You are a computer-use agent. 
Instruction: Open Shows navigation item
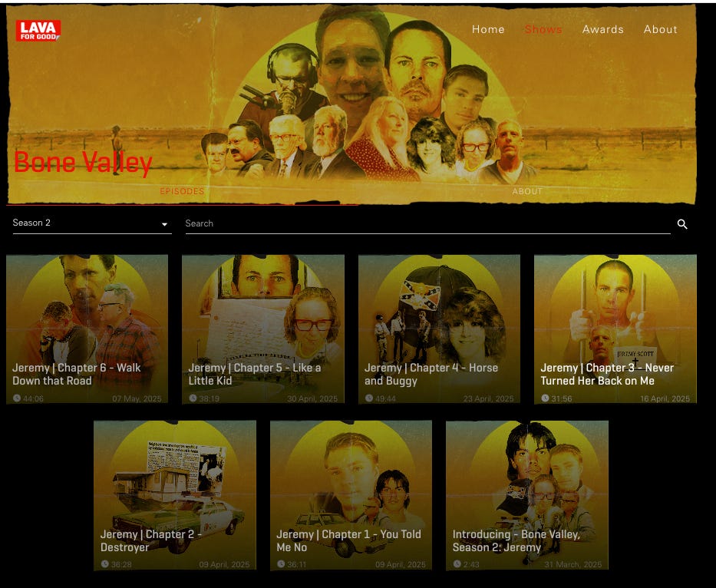543,29
